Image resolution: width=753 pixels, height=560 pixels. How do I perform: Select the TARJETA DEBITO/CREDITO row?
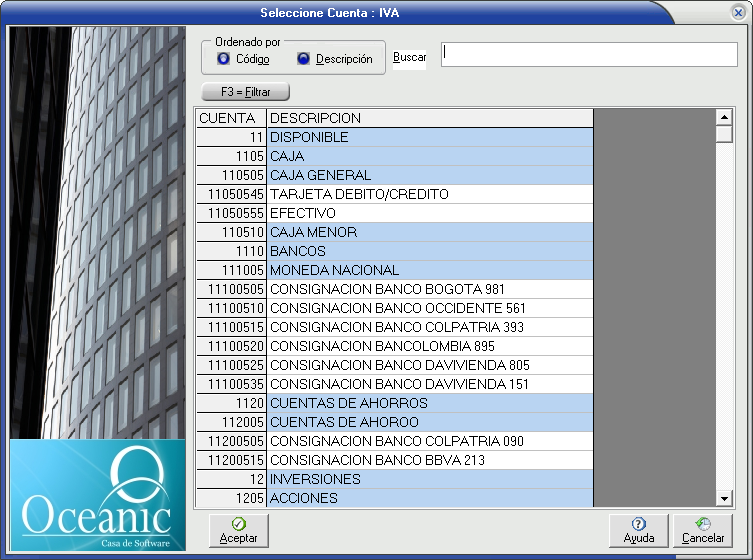click(430, 194)
